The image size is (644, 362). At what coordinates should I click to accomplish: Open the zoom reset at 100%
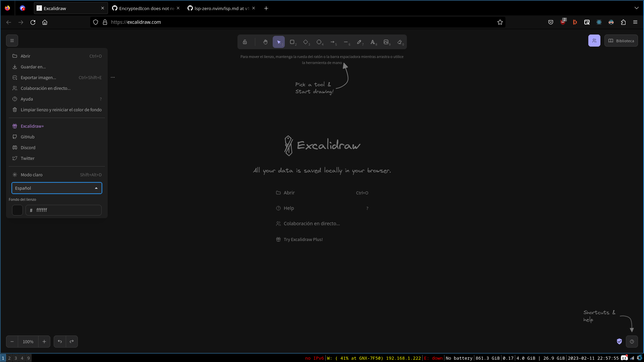[x=28, y=342]
